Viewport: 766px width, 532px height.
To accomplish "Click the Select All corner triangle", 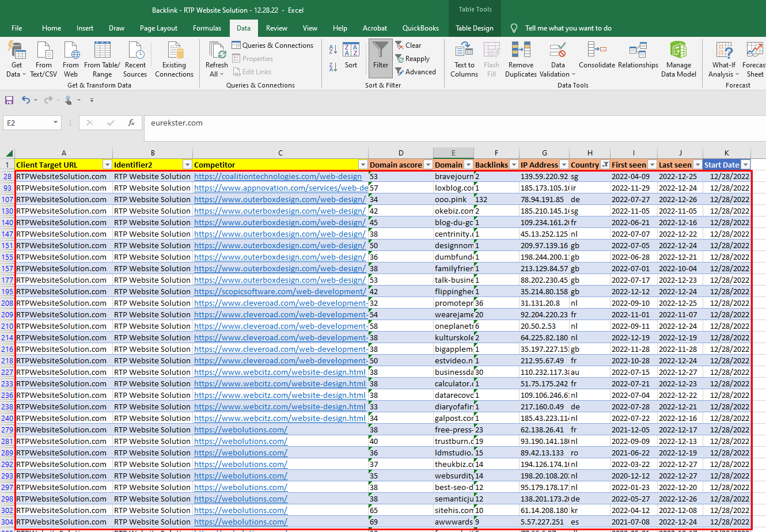I will [x=9, y=153].
